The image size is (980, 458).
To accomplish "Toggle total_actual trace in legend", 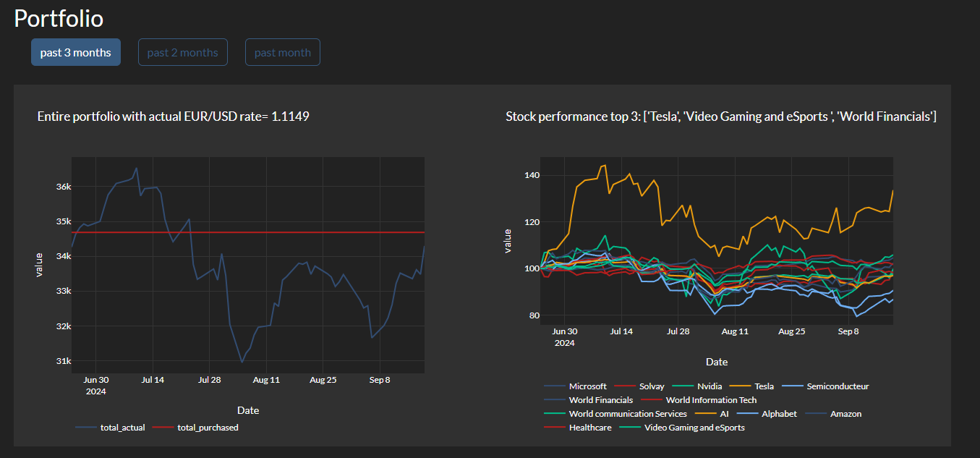I will tap(122, 428).
